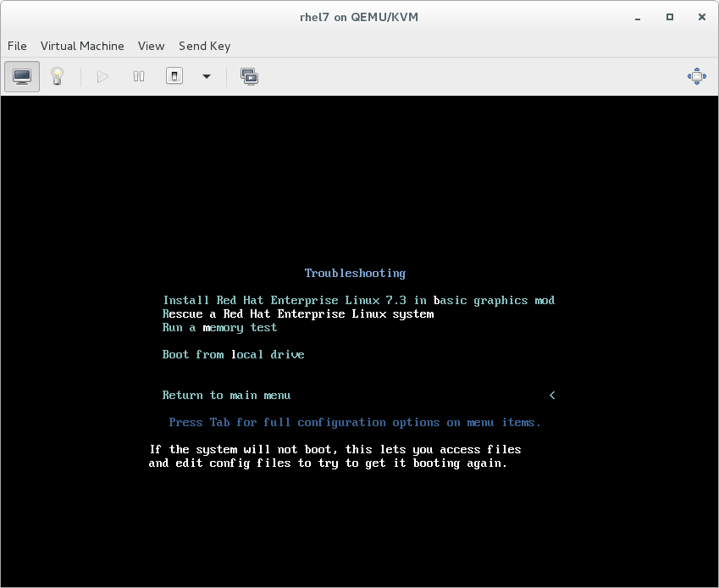This screenshot has width=719, height=588.
Task: Open the Virtual Machine menu
Action: (x=82, y=46)
